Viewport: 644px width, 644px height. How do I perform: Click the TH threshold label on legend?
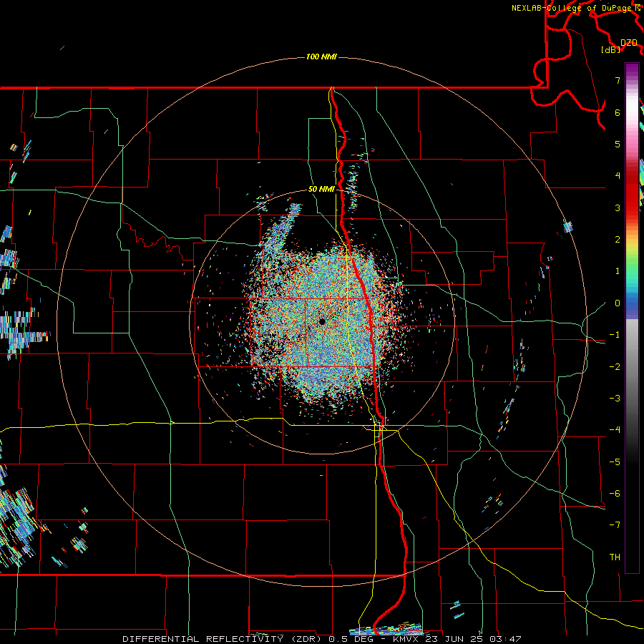(615, 557)
